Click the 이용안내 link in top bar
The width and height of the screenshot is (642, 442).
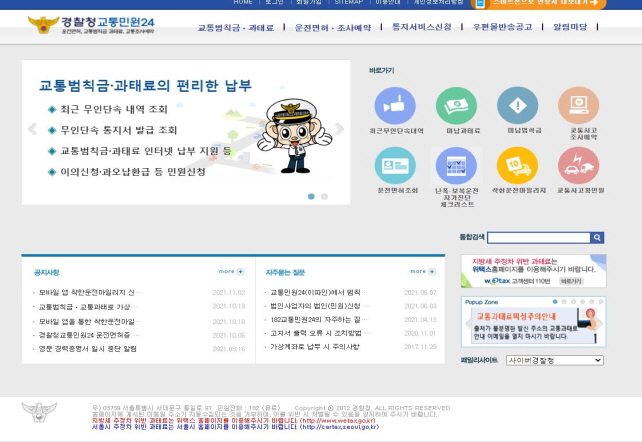click(388, 2)
